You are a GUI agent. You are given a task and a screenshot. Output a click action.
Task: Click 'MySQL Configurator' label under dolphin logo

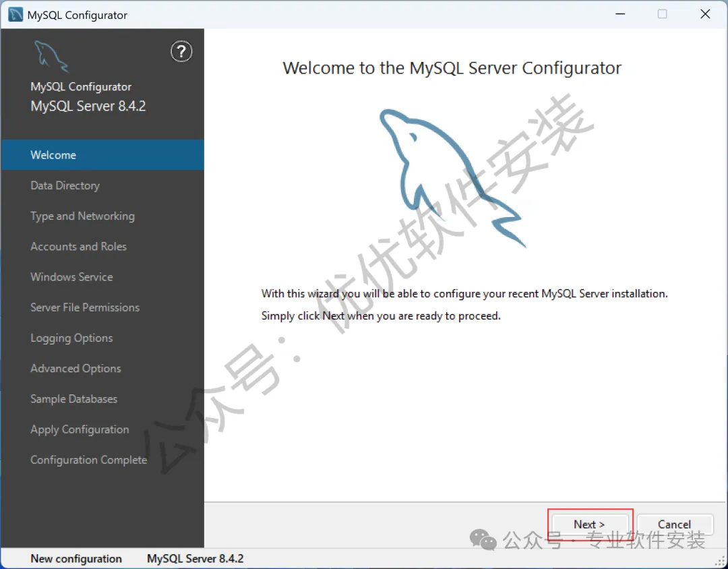click(x=81, y=87)
